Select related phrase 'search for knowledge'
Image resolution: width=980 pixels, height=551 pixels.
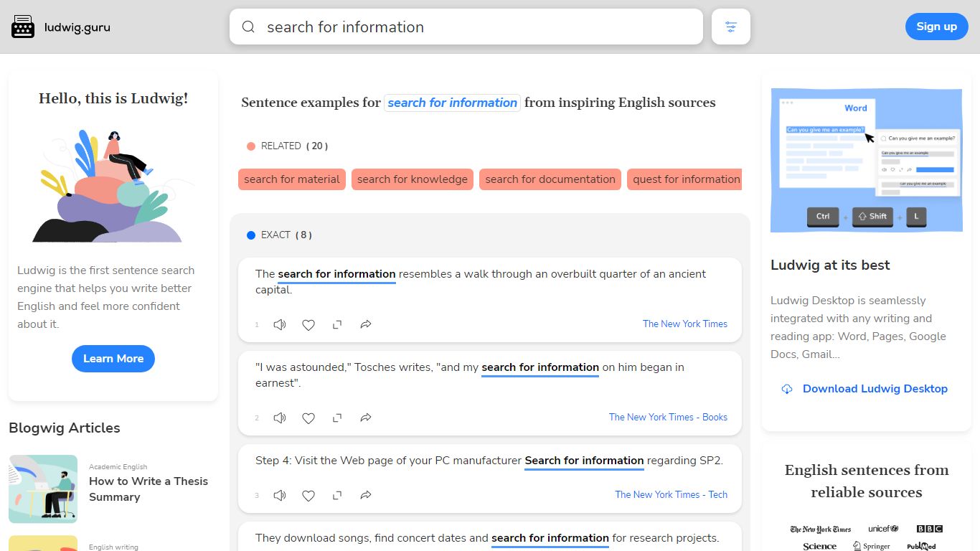coord(413,179)
